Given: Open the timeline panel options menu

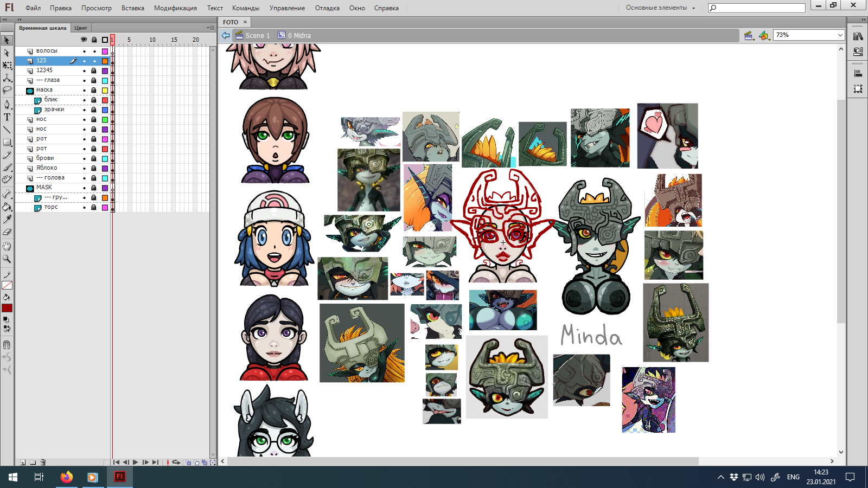Looking at the screenshot, I should click(210, 28).
